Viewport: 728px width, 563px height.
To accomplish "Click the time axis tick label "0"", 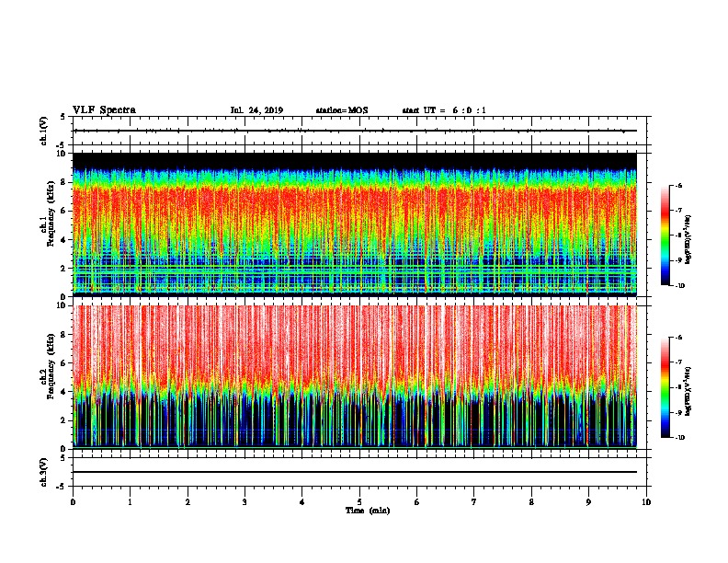I will 73,502.
